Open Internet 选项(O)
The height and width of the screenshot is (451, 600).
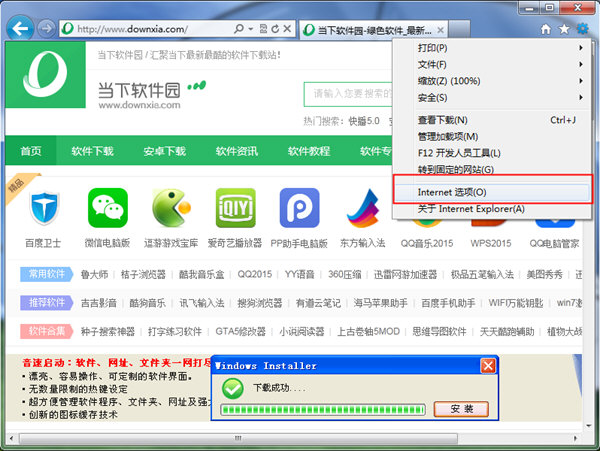pyautogui.click(x=492, y=192)
